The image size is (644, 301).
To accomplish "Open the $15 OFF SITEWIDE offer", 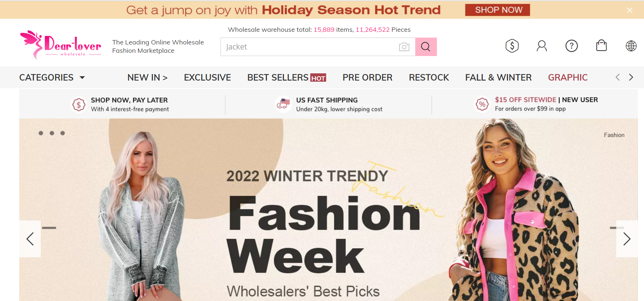I will click(x=525, y=100).
